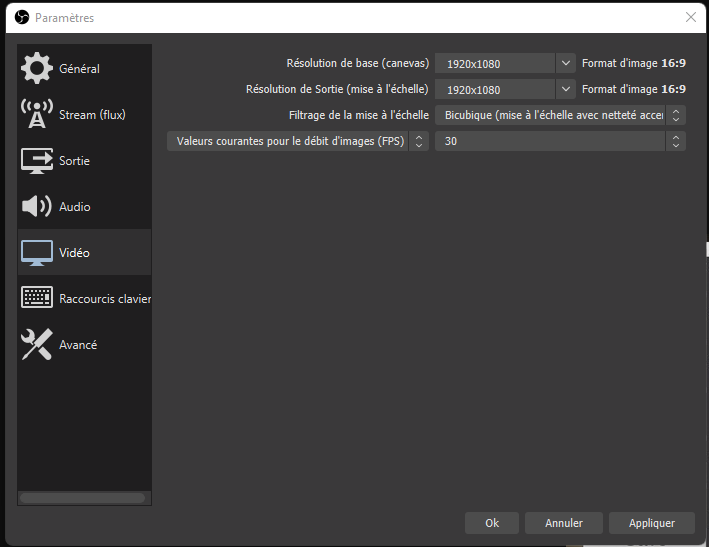This screenshot has height=547, width=709.
Task: Click the Avancé tools icon
Action: (37, 345)
